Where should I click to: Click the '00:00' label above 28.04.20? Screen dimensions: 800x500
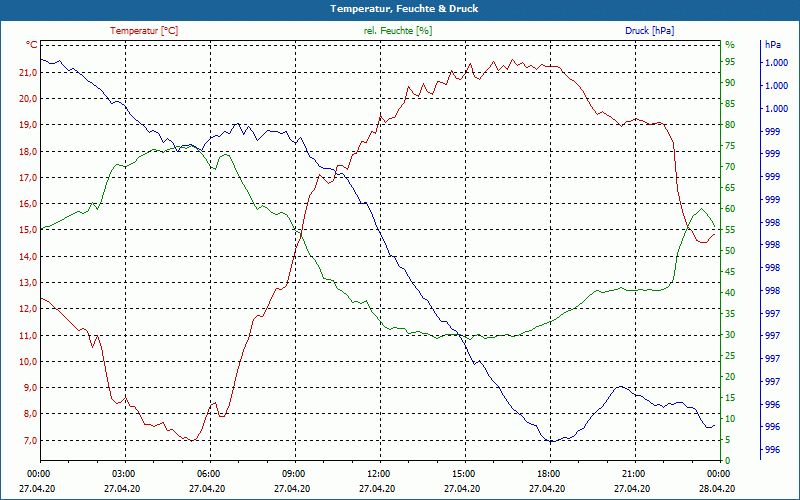click(718, 473)
